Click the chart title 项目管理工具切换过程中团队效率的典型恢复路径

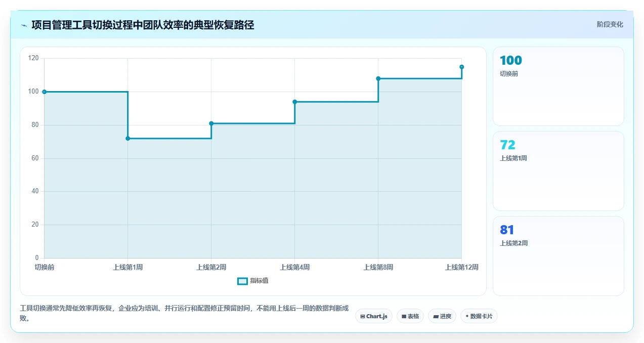point(143,25)
